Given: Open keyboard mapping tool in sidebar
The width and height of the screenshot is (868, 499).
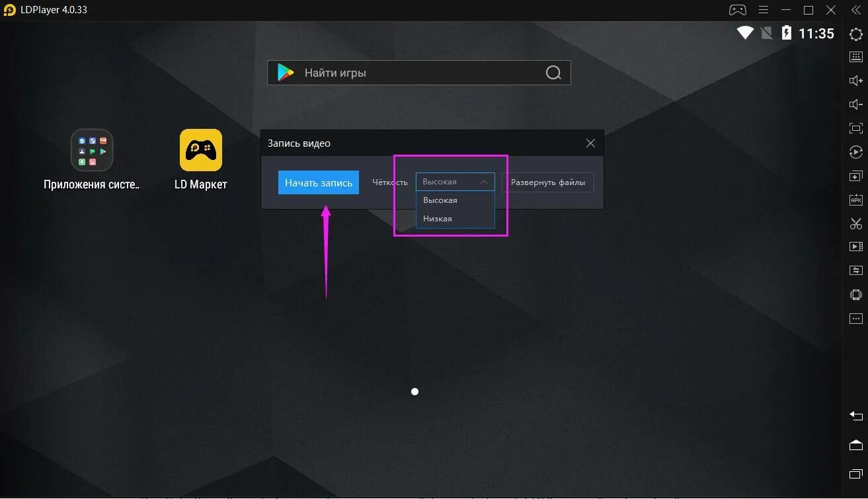Looking at the screenshot, I should 856,58.
